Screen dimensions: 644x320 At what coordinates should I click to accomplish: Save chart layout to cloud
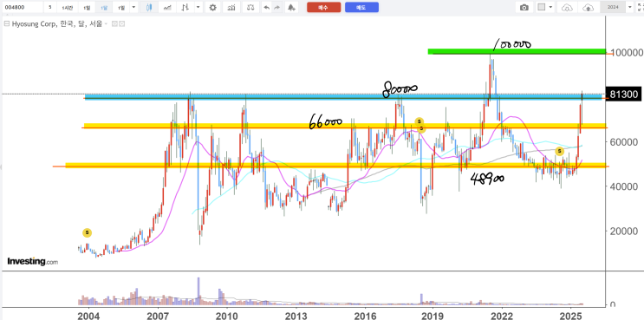(x=589, y=8)
